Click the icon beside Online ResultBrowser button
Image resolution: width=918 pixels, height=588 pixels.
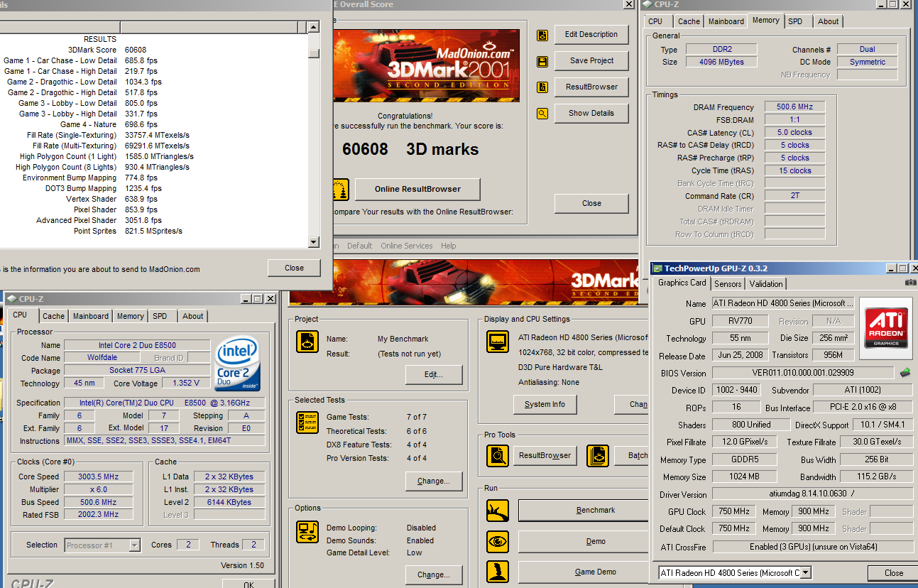341,190
